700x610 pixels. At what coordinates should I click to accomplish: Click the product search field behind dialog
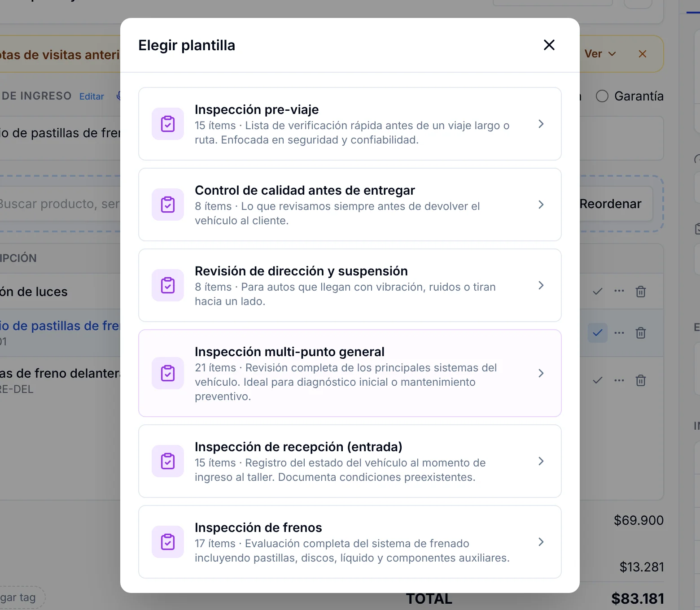[60, 204]
